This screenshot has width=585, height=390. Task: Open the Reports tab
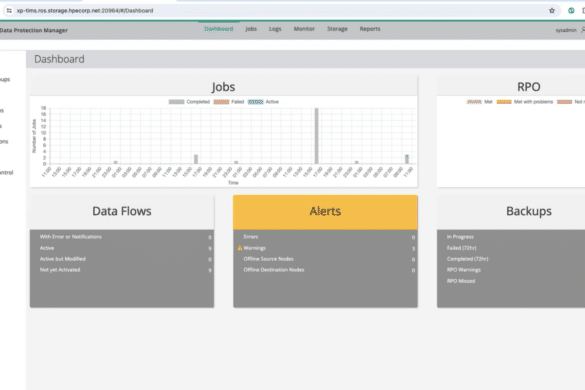[370, 29]
